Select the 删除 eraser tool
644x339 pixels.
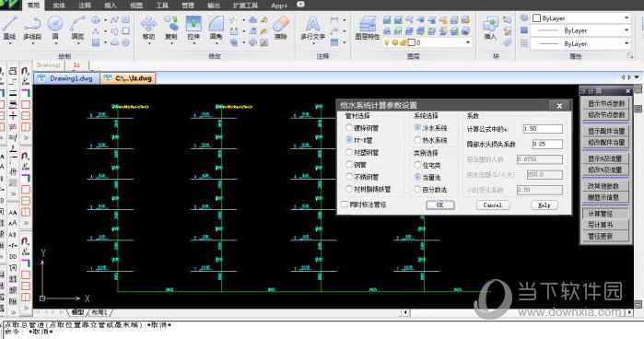tap(280, 28)
